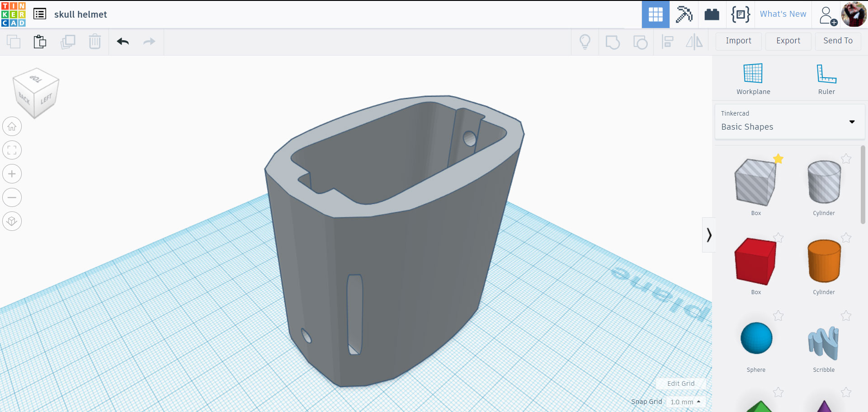Click the Edit Grid button
Screen dimensions: 868x412
point(681,384)
